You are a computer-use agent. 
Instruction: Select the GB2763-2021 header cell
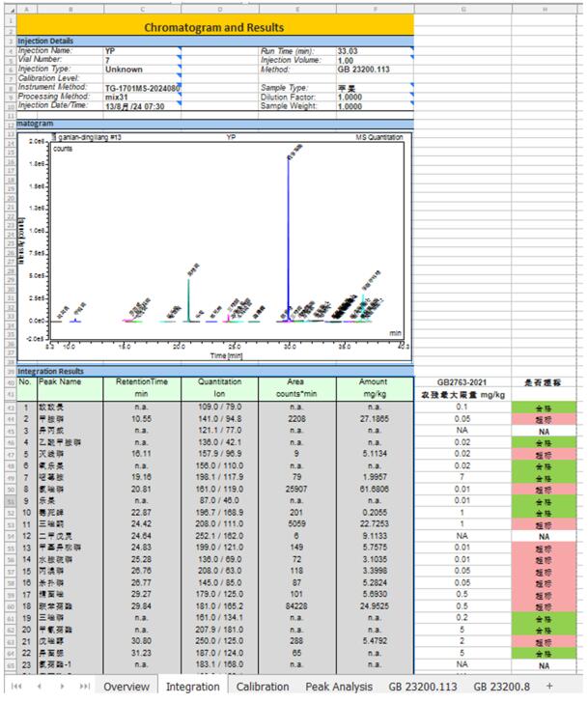coord(462,382)
